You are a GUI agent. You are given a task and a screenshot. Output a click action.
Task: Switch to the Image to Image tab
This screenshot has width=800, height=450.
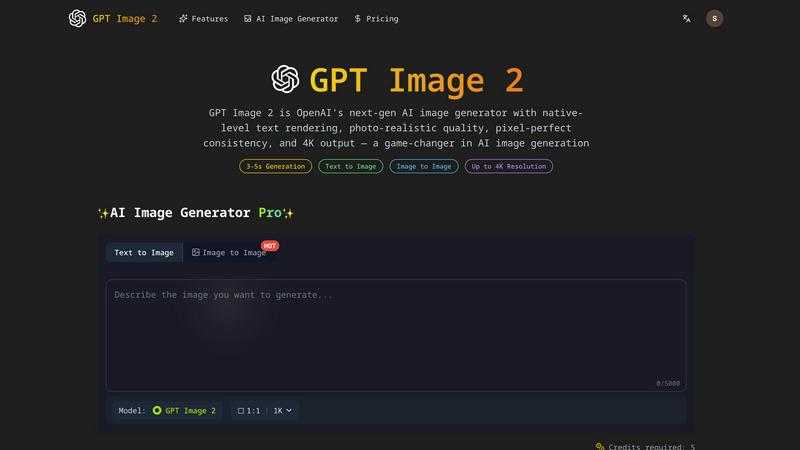pos(229,253)
